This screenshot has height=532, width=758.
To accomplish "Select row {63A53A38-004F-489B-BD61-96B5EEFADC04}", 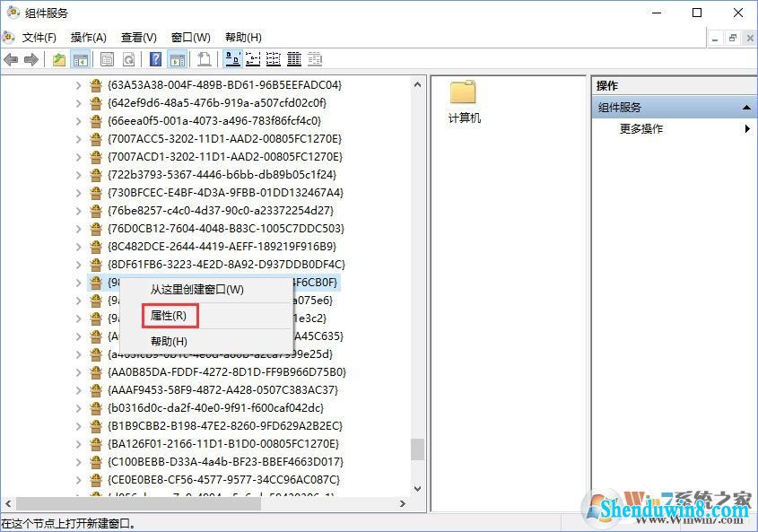I will click(224, 85).
